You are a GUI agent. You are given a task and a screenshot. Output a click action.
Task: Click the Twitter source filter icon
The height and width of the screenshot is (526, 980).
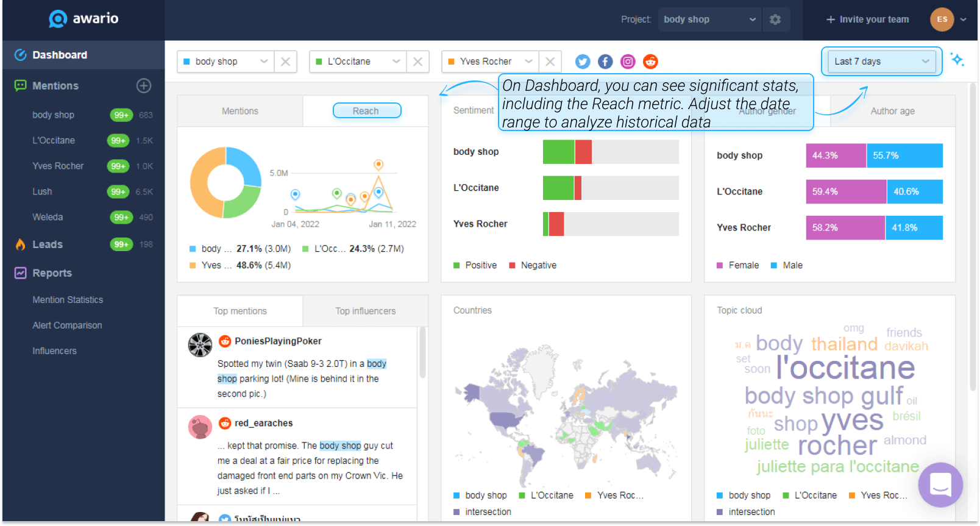pos(583,62)
